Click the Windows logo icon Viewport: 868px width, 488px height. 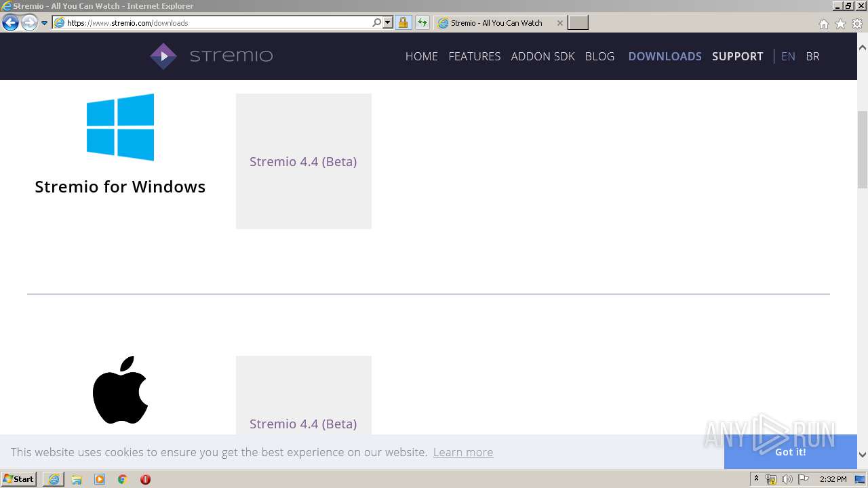120,127
